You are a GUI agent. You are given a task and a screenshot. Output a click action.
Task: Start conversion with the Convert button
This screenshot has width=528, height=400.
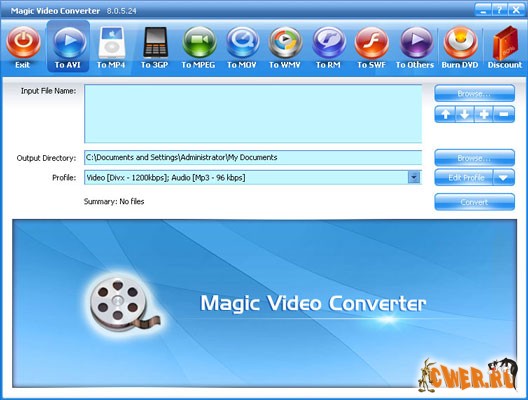474,202
